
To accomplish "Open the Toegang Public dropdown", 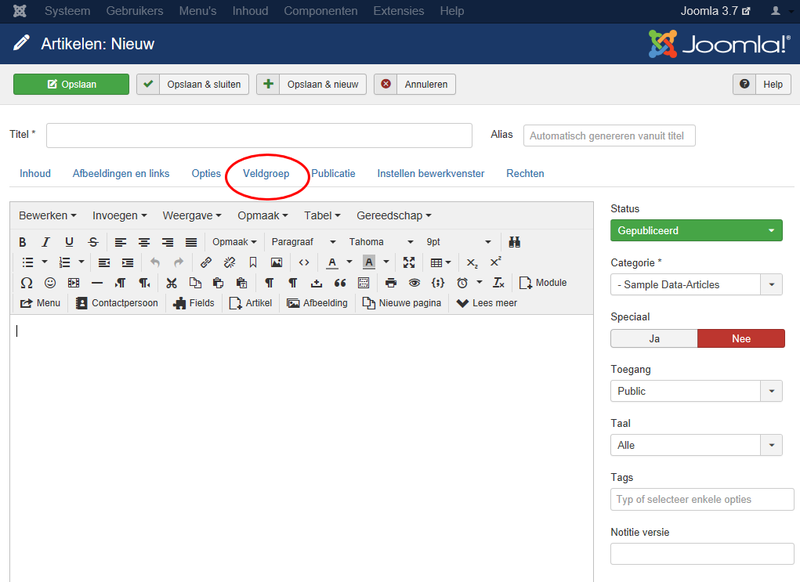I will point(696,391).
